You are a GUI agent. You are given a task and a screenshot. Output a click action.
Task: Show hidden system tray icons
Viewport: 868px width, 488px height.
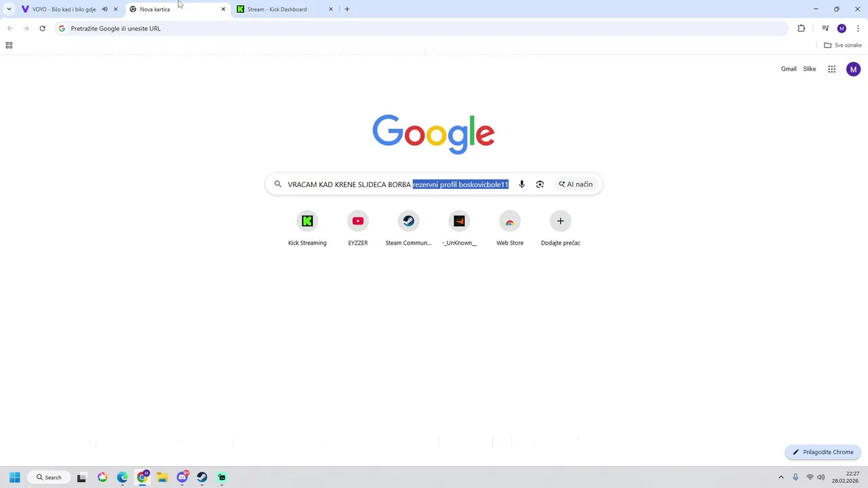781,477
